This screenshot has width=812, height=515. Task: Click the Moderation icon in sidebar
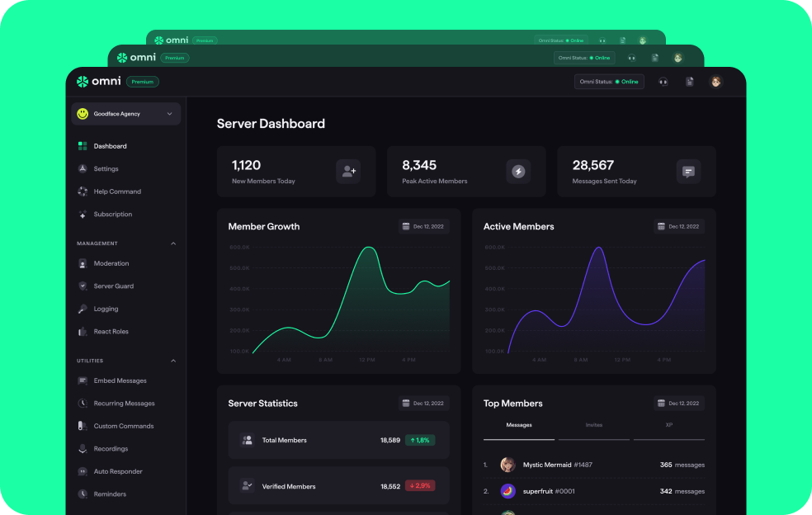pyautogui.click(x=83, y=263)
